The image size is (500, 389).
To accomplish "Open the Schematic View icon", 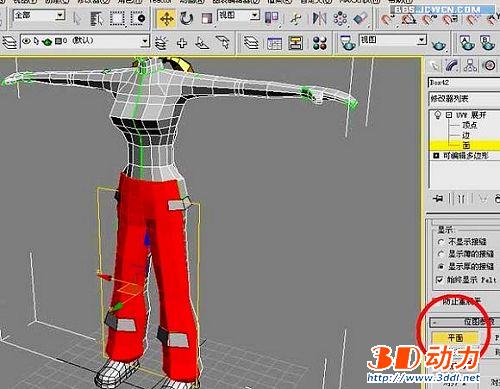I will (295, 43).
